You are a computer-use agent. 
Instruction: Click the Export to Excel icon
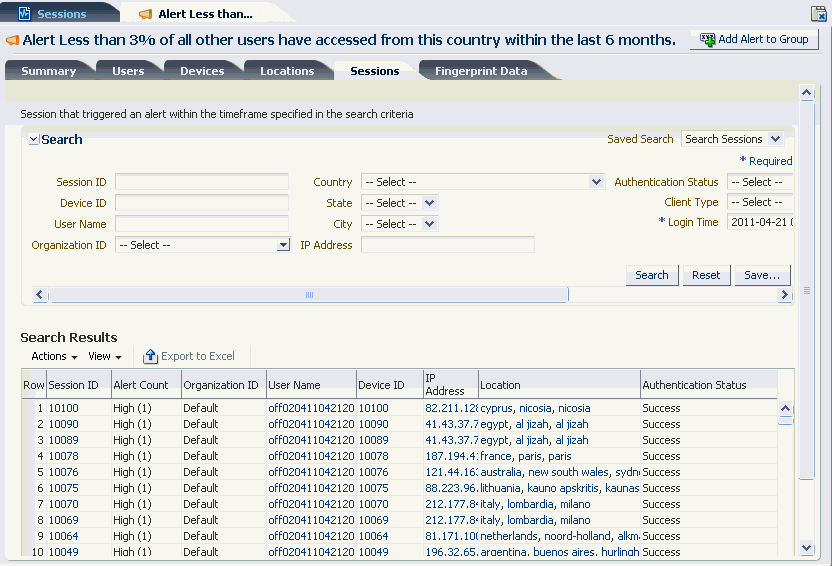click(150, 356)
